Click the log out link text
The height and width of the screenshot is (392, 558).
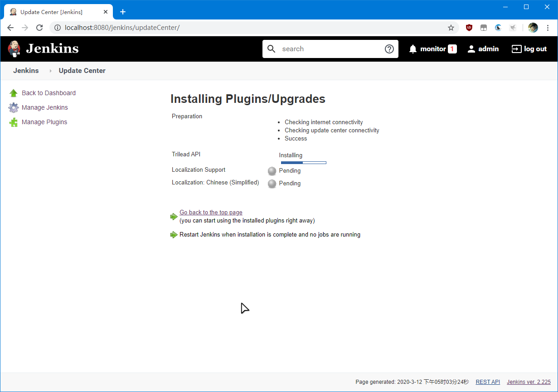(x=535, y=49)
